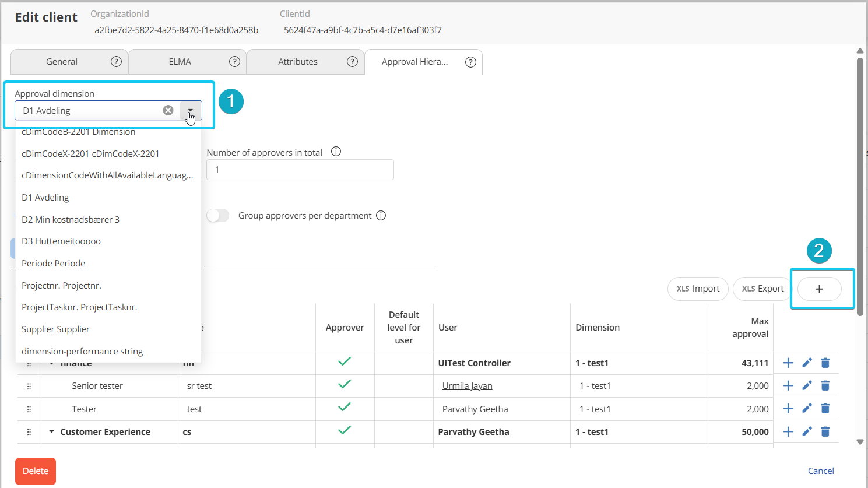868x488 pixels.
Task: Open the Approval dimension dropdown arrow
Action: pos(191,110)
